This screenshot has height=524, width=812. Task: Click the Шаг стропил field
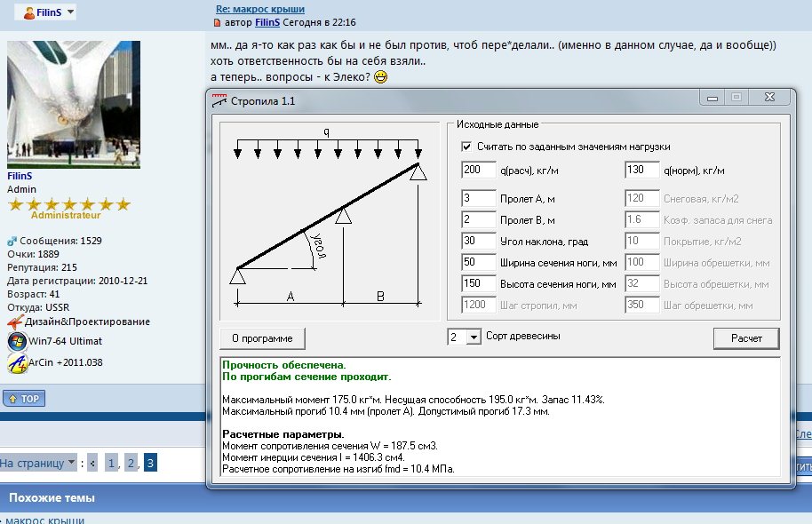(479, 305)
